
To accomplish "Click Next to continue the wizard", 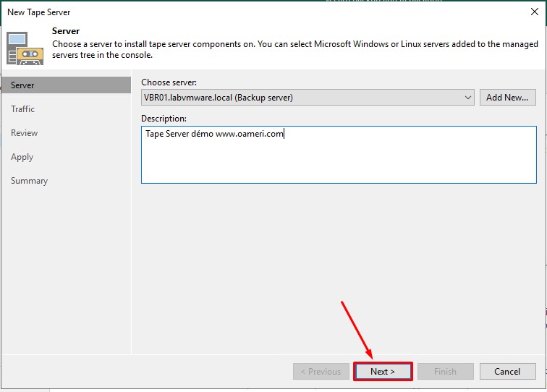I will point(383,372).
